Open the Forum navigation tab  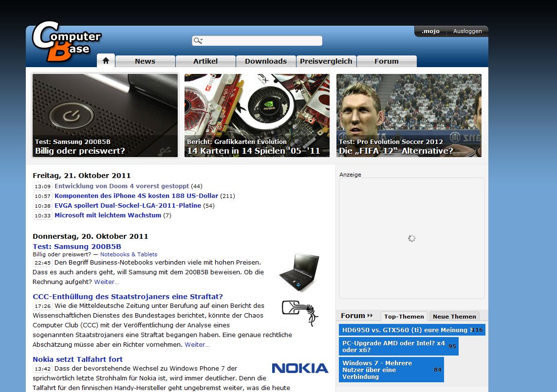coord(387,61)
